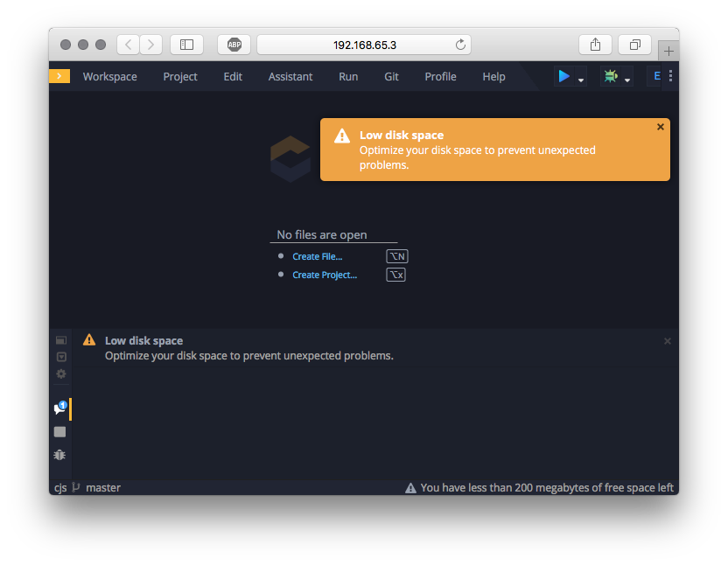Open the Edit menu
The image size is (728, 565).
[233, 77]
